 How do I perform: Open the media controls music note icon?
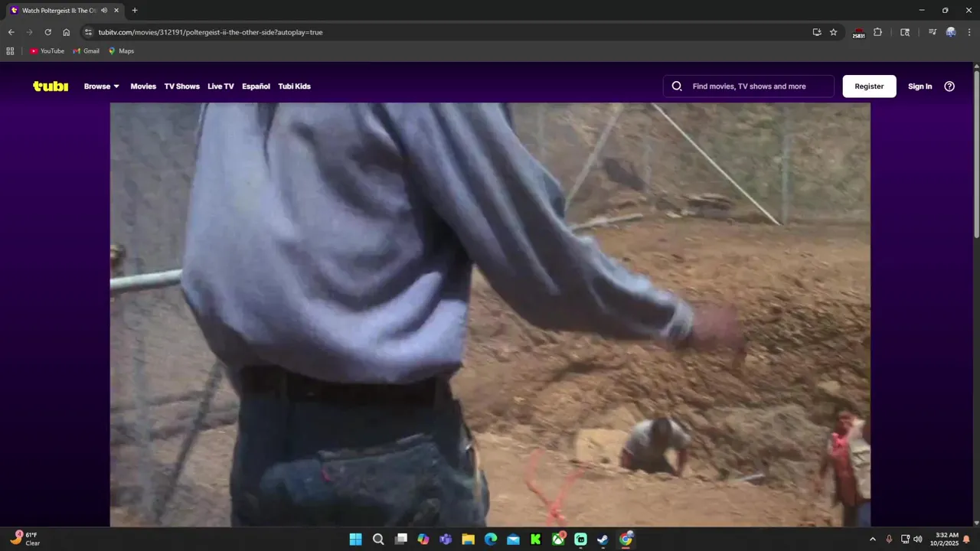tap(932, 32)
